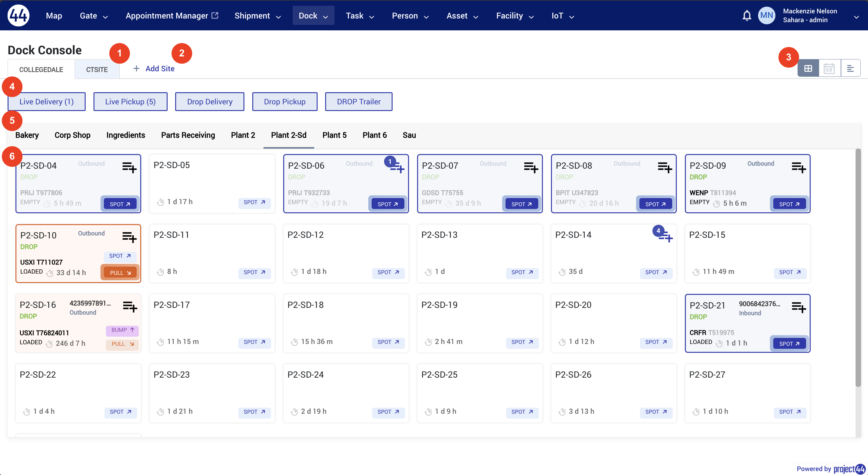
Task: Click the MN user avatar
Action: (x=766, y=15)
